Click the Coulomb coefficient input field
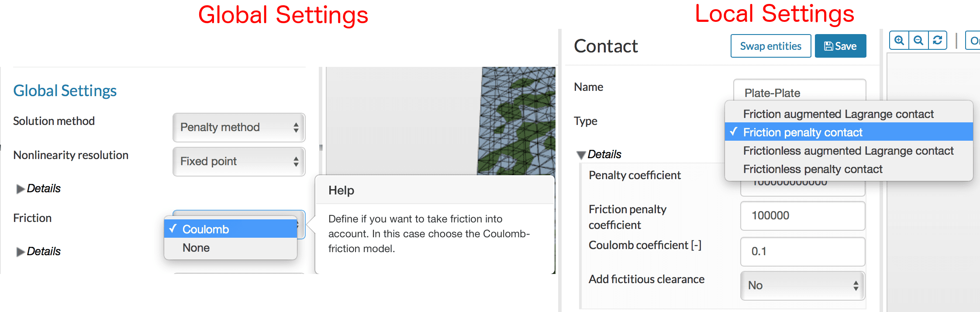This screenshot has height=312, width=980. coord(802,252)
